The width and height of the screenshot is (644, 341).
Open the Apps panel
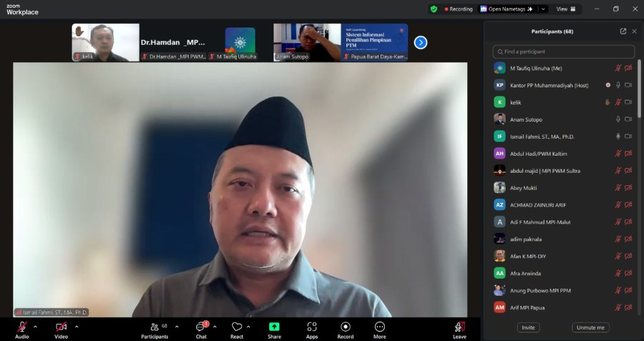click(x=311, y=328)
